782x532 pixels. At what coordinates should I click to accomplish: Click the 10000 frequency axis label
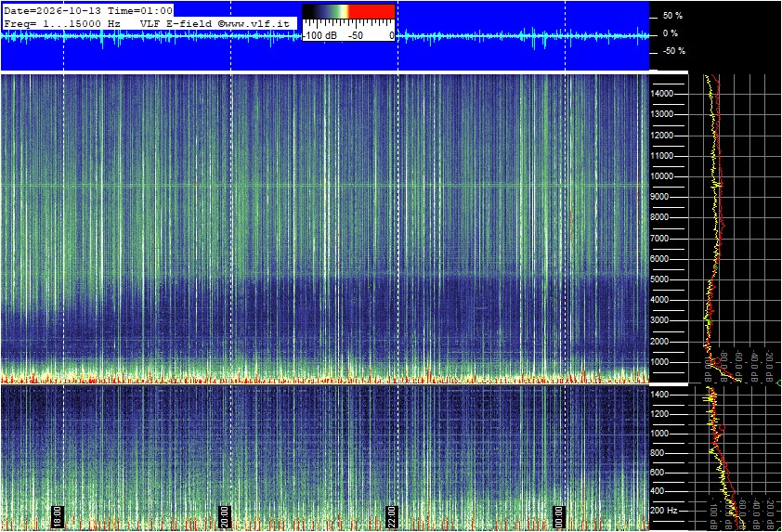click(x=662, y=176)
